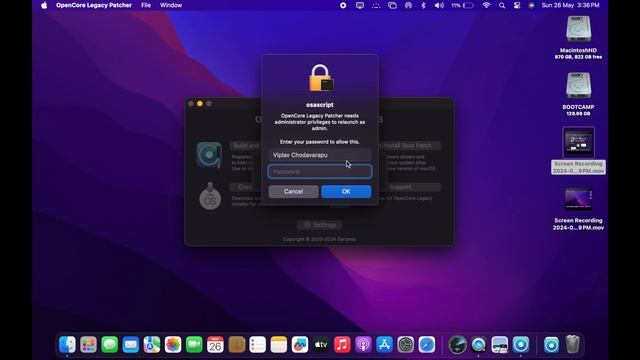The image size is (640, 360).
Task: Click the screen recording stop icon in menu bar
Action: pyautogui.click(x=343, y=5)
